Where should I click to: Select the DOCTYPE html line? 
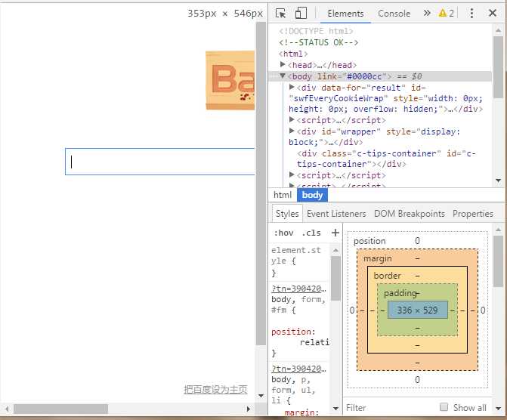(x=316, y=31)
